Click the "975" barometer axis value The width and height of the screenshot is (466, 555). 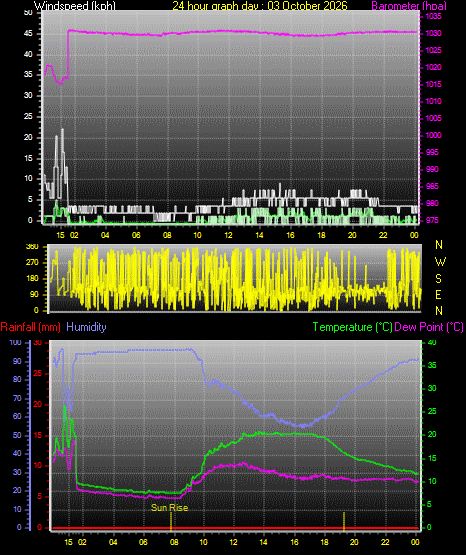click(432, 220)
